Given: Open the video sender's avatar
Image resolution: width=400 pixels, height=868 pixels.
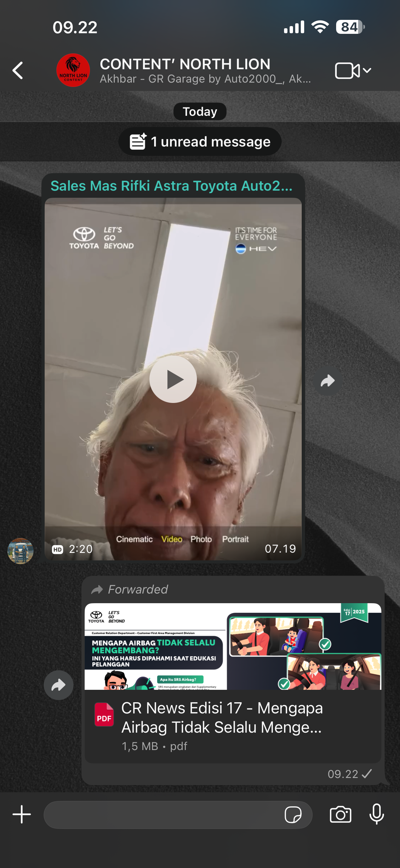Looking at the screenshot, I should pos(20,551).
